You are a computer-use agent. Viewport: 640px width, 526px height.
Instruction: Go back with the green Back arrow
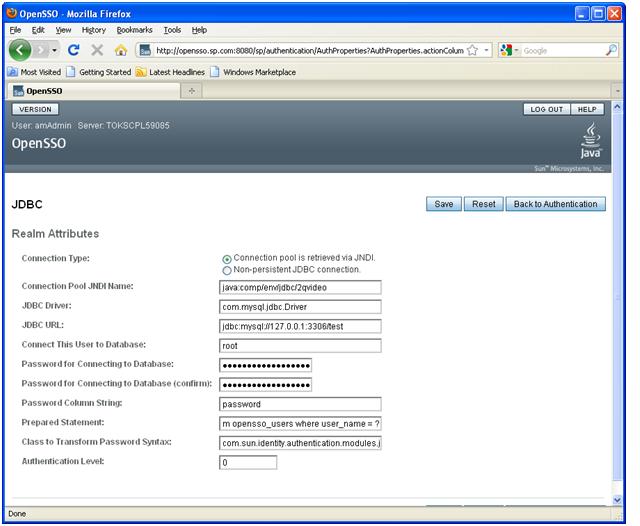point(20,50)
